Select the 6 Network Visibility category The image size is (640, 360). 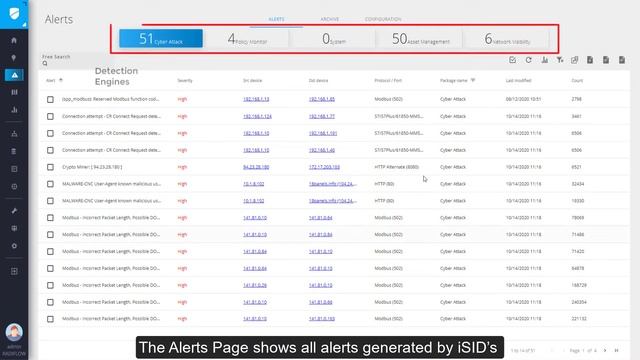point(507,38)
